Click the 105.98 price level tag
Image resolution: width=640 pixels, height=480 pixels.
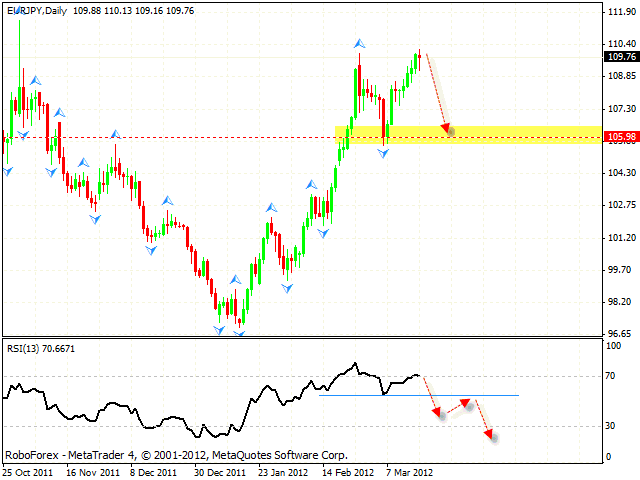click(621, 136)
